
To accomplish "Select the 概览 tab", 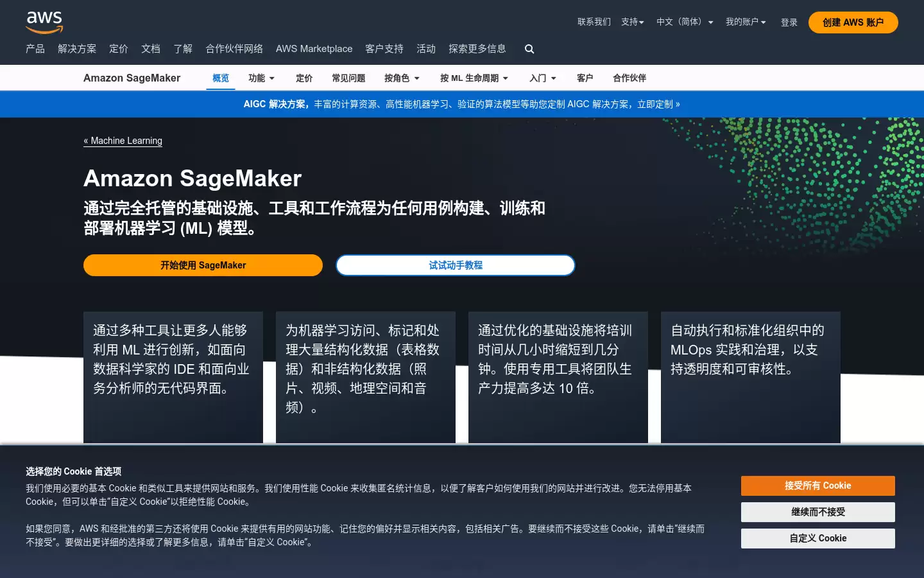I will (x=221, y=78).
